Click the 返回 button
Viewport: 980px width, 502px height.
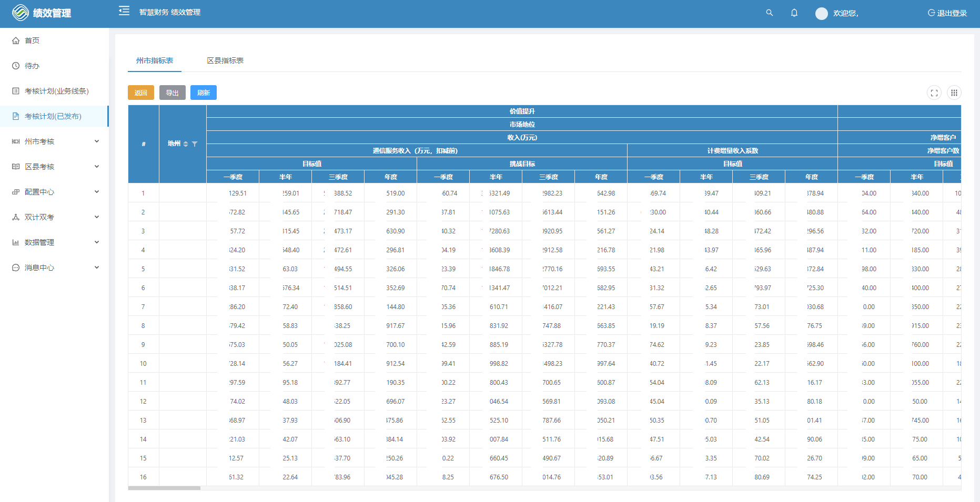141,93
